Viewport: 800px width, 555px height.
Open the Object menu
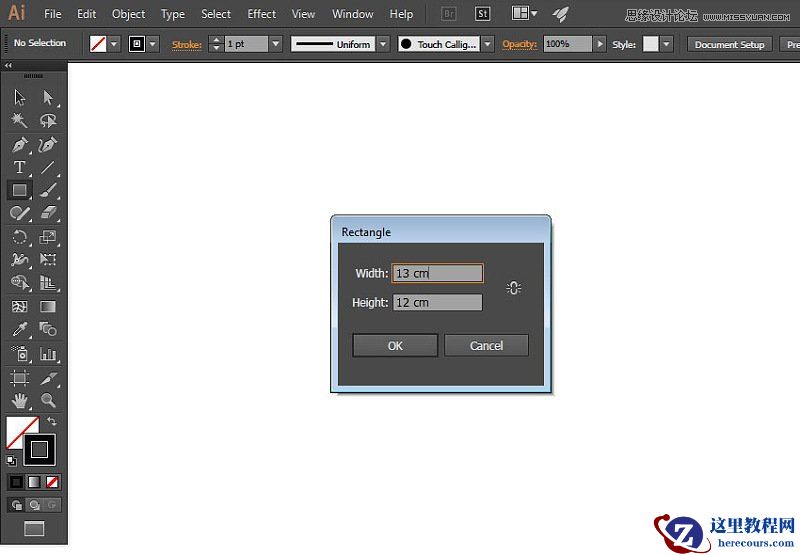pyautogui.click(x=129, y=14)
